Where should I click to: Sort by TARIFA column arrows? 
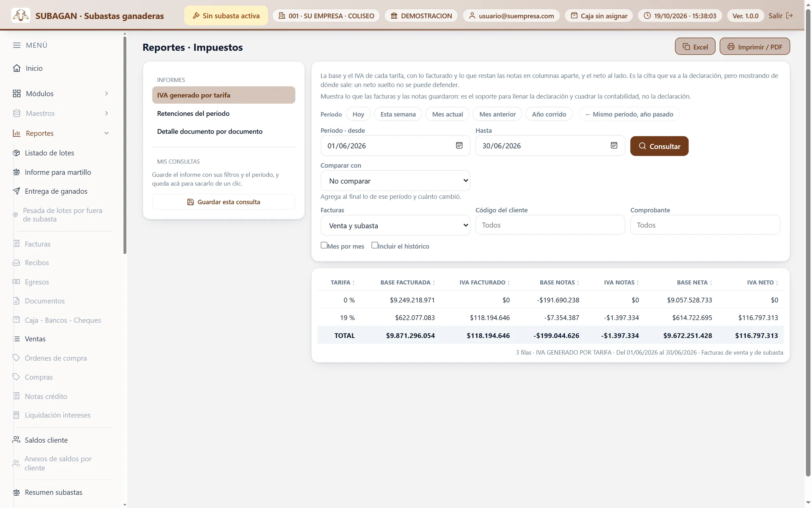pos(354,282)
